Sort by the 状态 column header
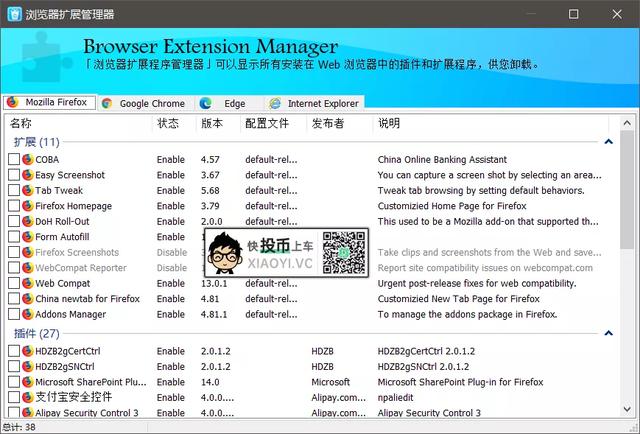This screenshot has width=640, height=434. (x=176, y=123)
